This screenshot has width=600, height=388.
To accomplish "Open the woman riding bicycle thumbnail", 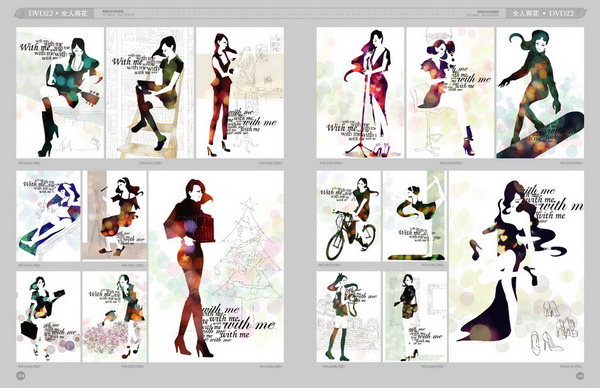I will (x=349, y=216).
